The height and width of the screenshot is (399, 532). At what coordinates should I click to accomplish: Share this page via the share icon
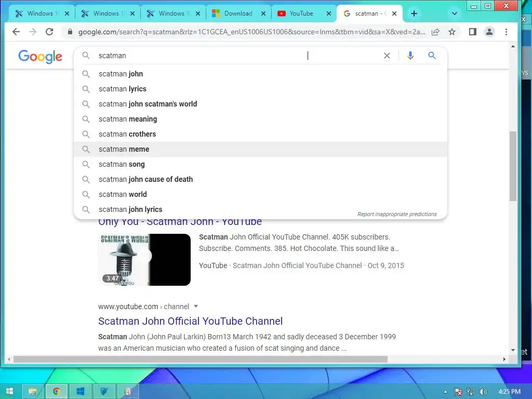[435, 32]
